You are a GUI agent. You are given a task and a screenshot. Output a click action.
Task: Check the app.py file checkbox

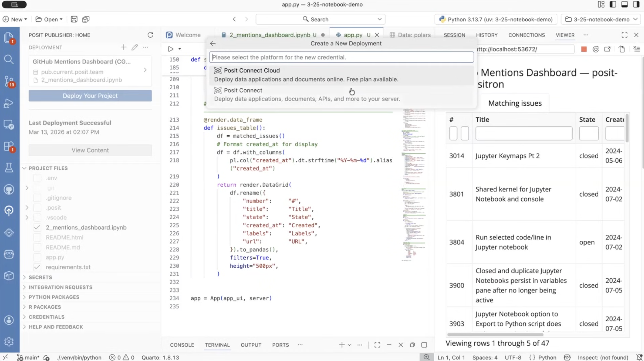pos(37,257)
